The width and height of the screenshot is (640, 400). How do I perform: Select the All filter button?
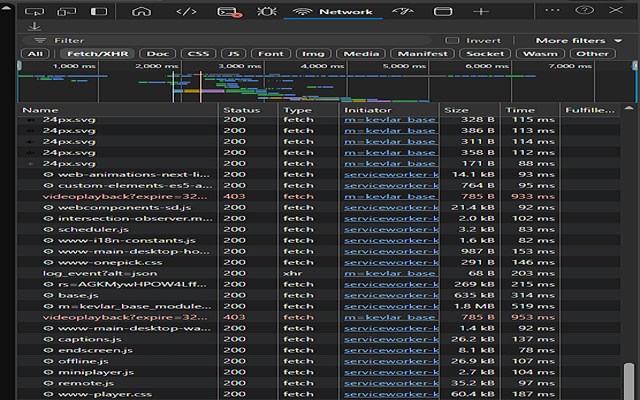click(35, 54)
